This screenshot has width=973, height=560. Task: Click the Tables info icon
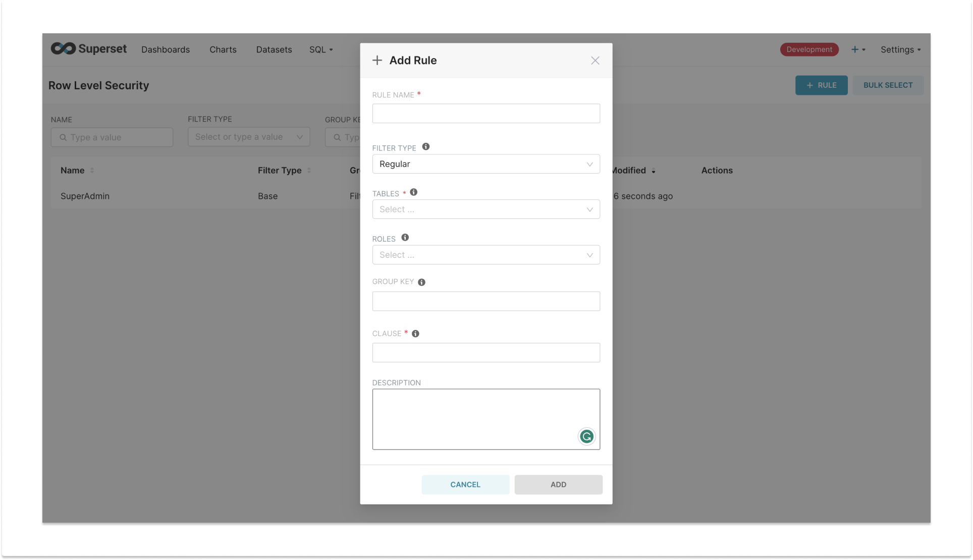(x=413, y=192)
